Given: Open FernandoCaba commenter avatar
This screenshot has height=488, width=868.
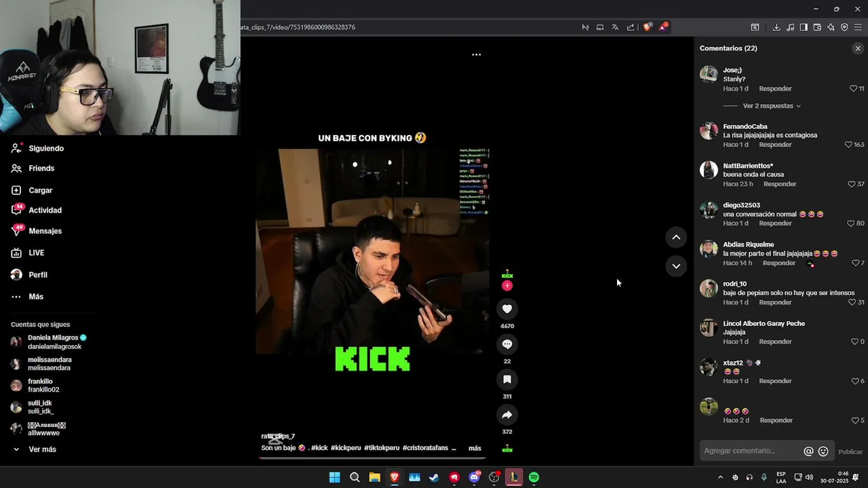Looking at the screenshot, I should [x=709, y=131].
